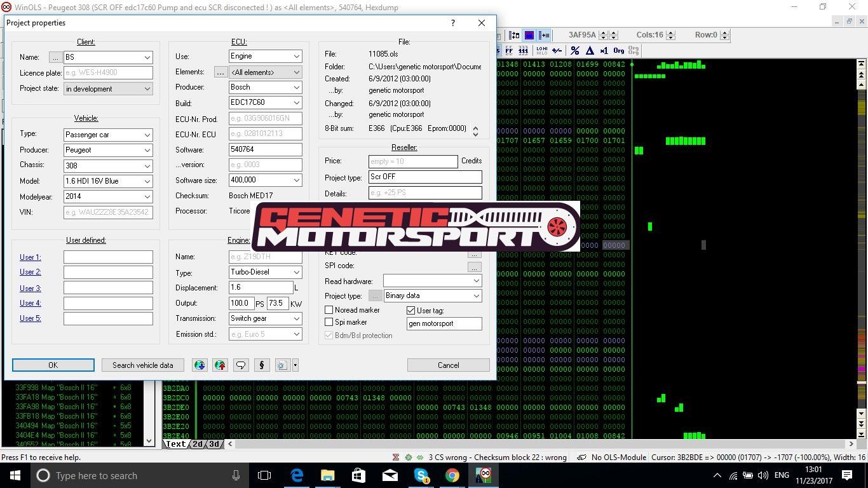868x488 pixels.
Task: Click the Search vehicle data button
Action: pos(142,365)
